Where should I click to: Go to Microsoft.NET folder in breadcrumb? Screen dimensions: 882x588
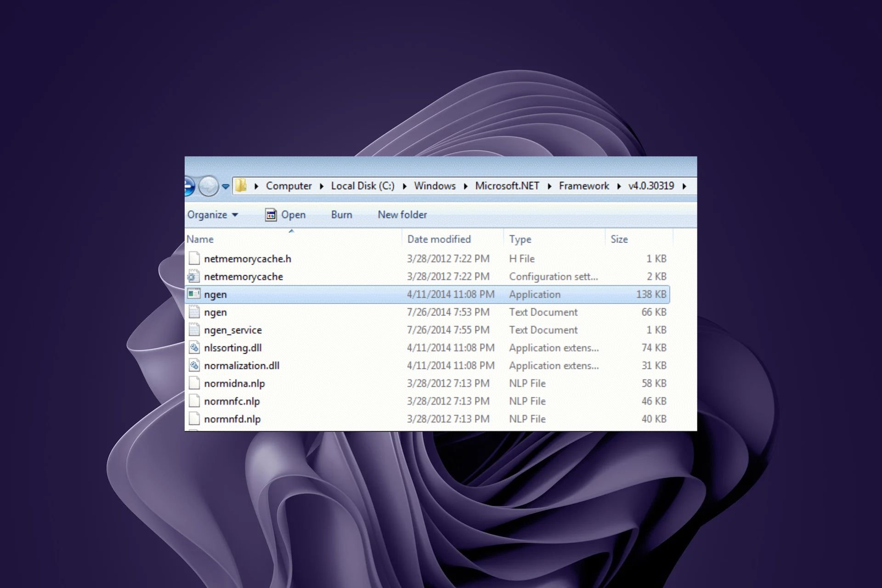point(507,186)
